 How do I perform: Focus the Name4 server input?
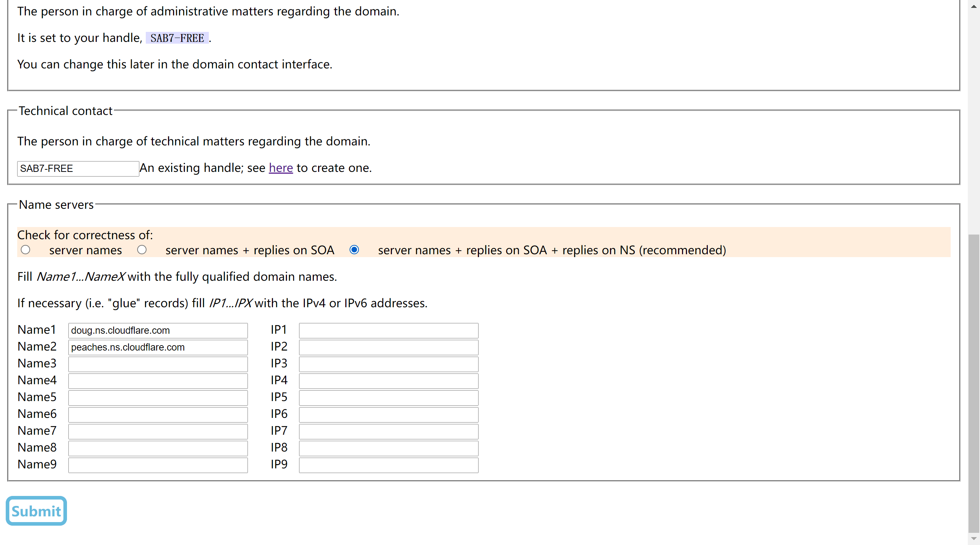158,381
